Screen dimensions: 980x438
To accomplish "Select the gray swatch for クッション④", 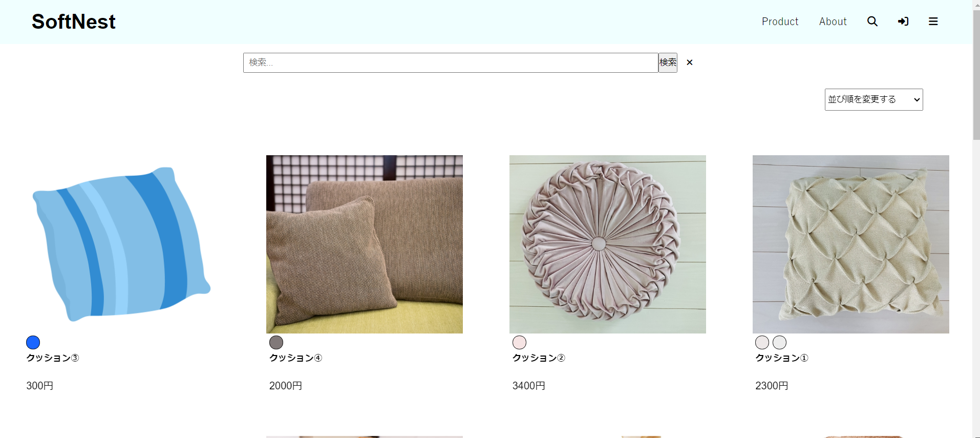I will click(x=276, y=342).
